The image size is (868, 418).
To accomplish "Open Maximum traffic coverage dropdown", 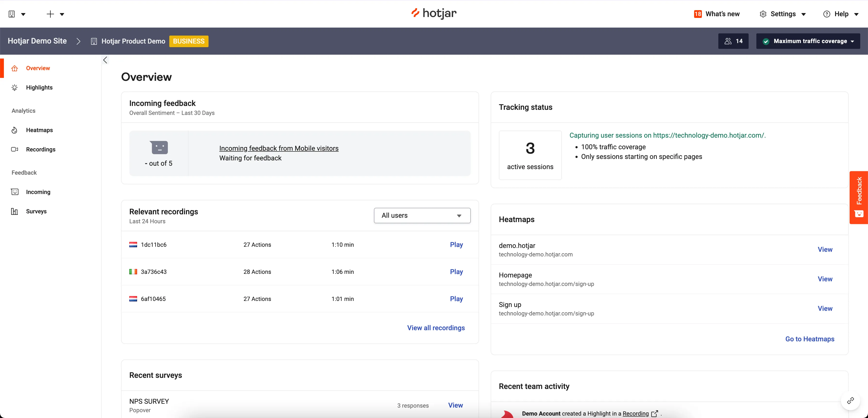I will click(x=808, y=41).
